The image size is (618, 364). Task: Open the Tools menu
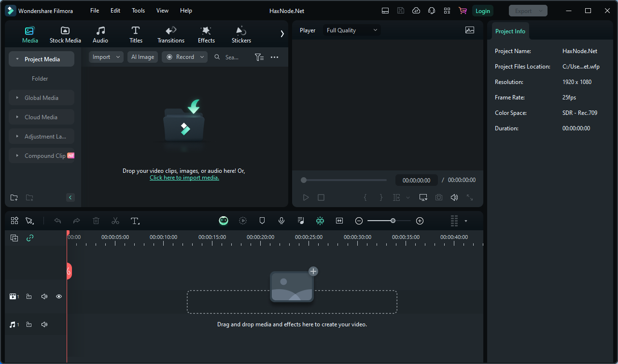click(138, 11)
